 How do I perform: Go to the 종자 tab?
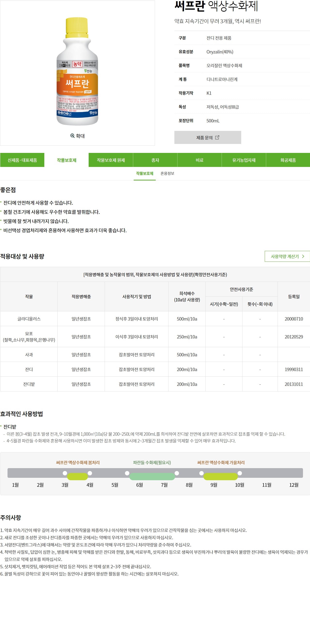(155, 160)
